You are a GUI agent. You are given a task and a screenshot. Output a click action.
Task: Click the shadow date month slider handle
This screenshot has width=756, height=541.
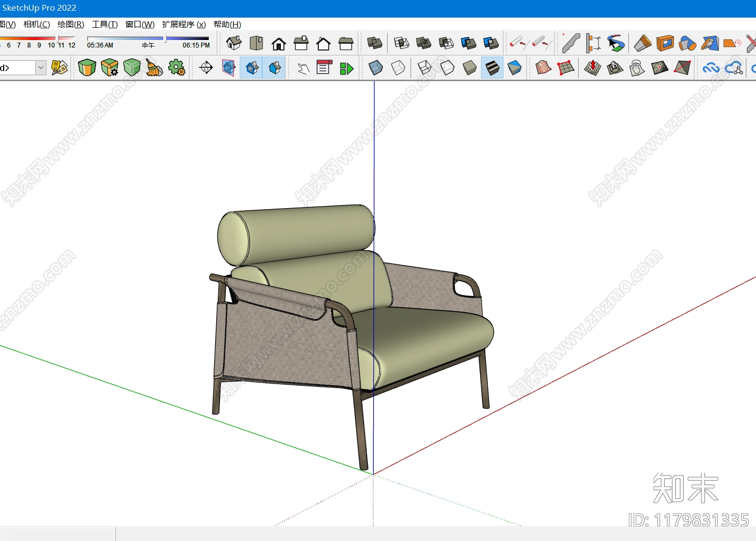(x=57, y=38)
